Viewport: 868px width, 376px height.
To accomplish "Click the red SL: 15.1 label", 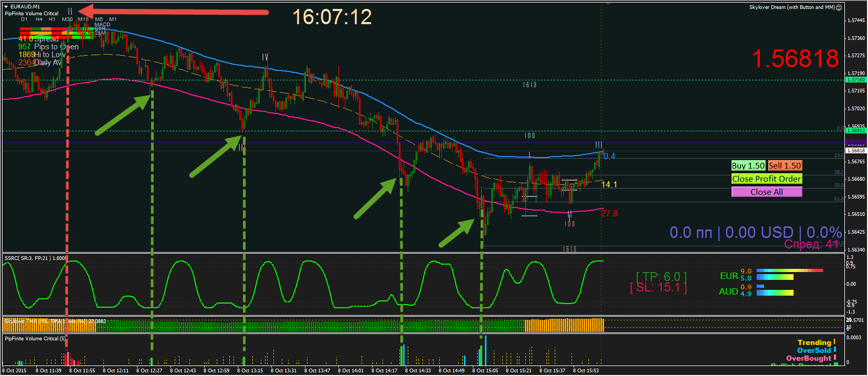I will click(659, 287).
